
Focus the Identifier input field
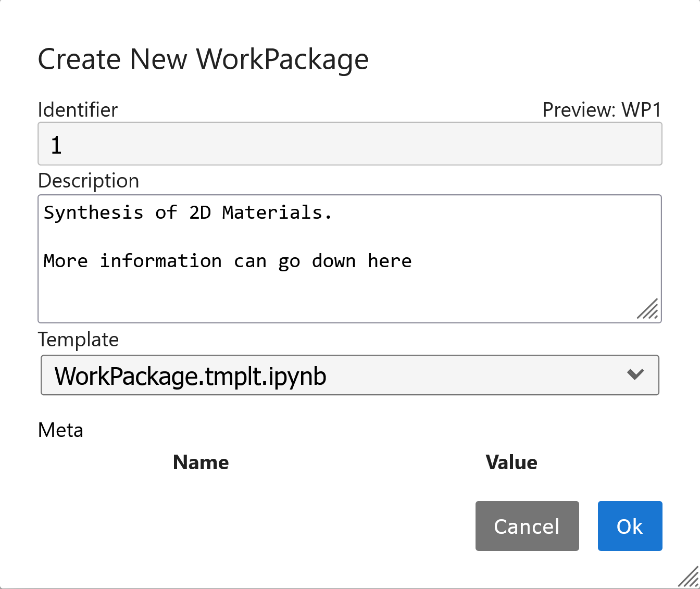[x=349, y=144]
